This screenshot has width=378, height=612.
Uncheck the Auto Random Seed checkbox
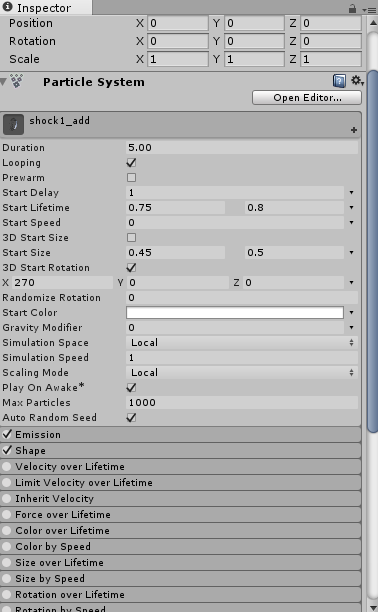pyautogui.click(x=132, y=417)
